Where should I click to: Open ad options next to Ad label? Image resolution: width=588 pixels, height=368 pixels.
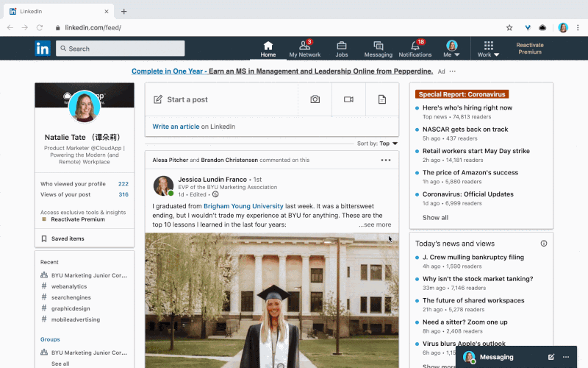453,71
